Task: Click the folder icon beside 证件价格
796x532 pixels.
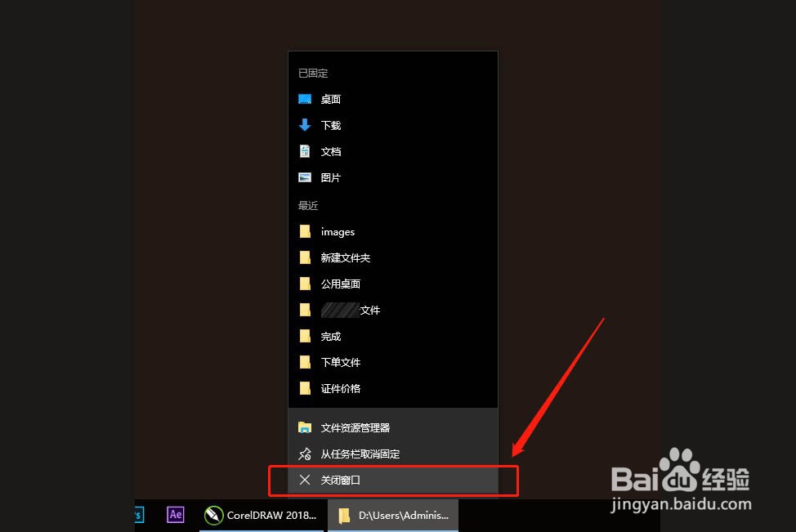Action: tap(305, 388)
